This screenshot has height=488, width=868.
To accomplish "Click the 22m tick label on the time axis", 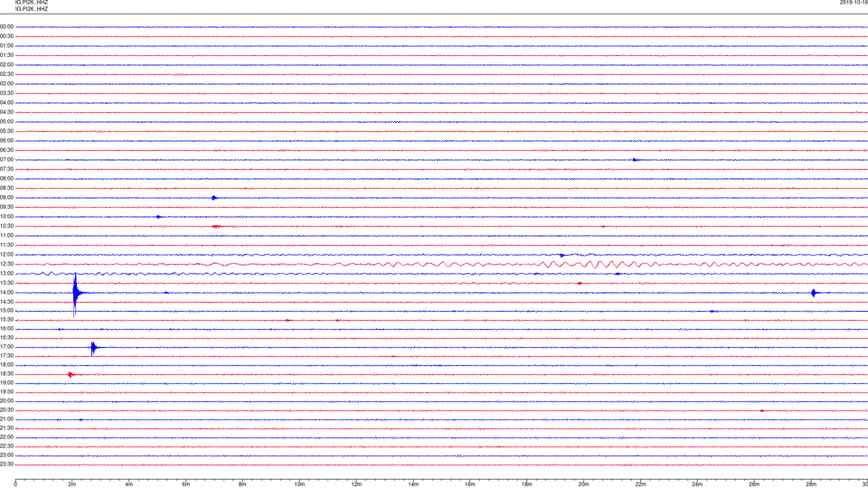I will pos(641,484).
